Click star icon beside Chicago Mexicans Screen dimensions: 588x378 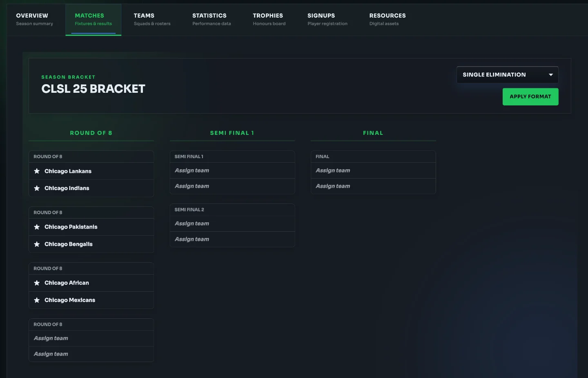tap(37, 300)
